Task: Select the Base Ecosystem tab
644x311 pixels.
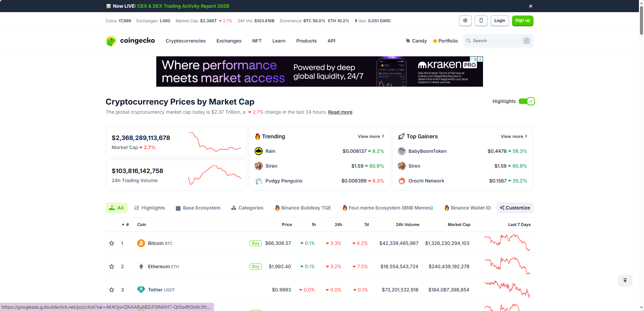Action: pyautogui.click(x=198, y=208)
